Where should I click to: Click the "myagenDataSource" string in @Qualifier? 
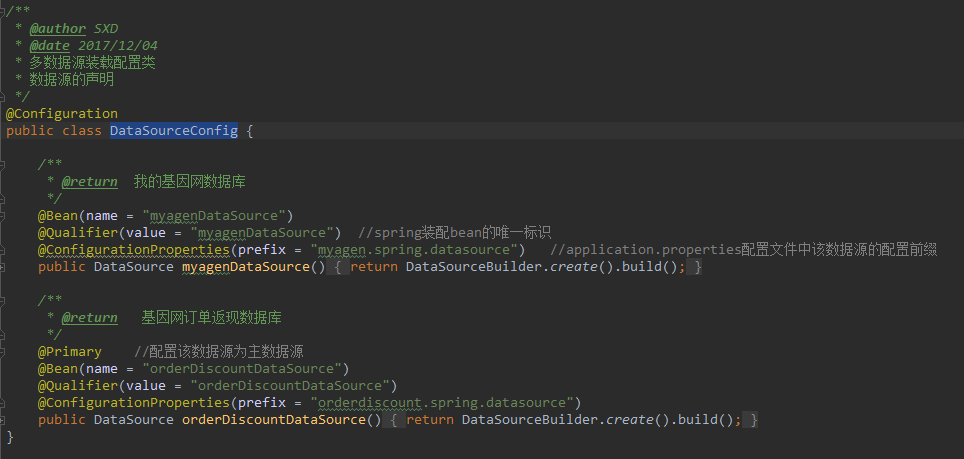click(263, 233)
